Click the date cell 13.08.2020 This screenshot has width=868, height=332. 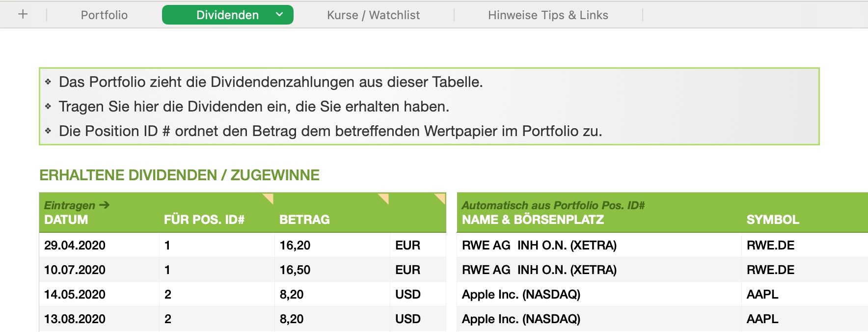[75, 319]
